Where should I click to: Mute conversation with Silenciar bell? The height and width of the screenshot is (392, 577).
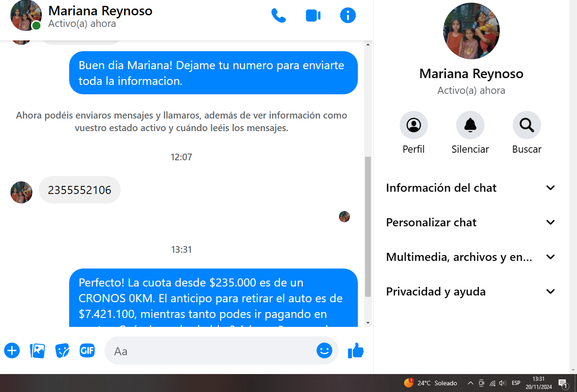[x=470, y=125]
